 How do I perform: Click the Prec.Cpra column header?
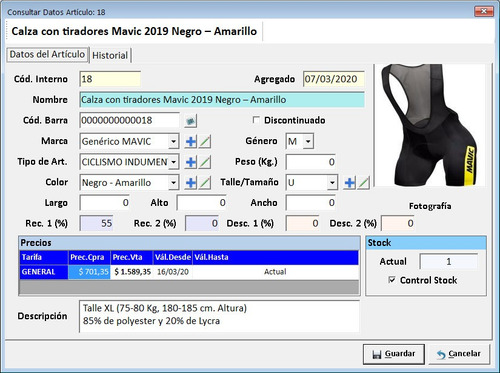[89, 257]
